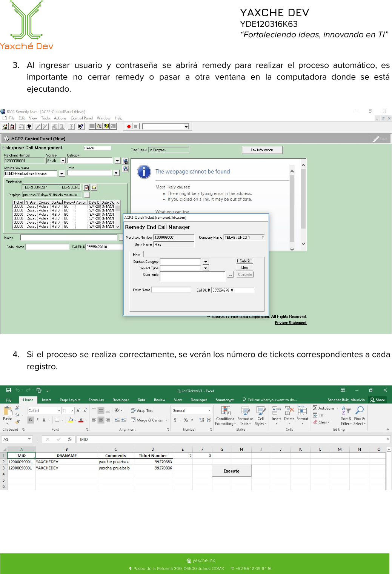Click the globe icon beside Category field
This screenshot has height=574, width=392.
coord(126,161)
